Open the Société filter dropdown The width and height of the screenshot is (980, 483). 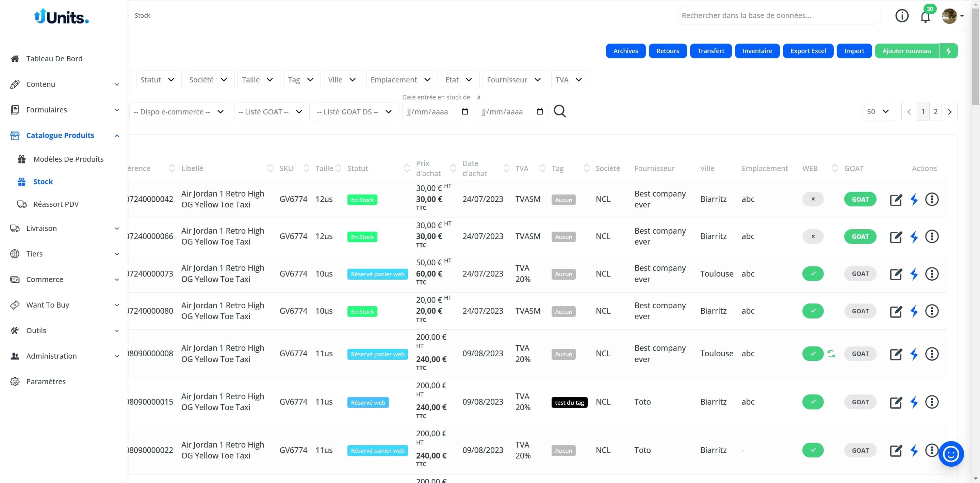(x=209, y=80)
